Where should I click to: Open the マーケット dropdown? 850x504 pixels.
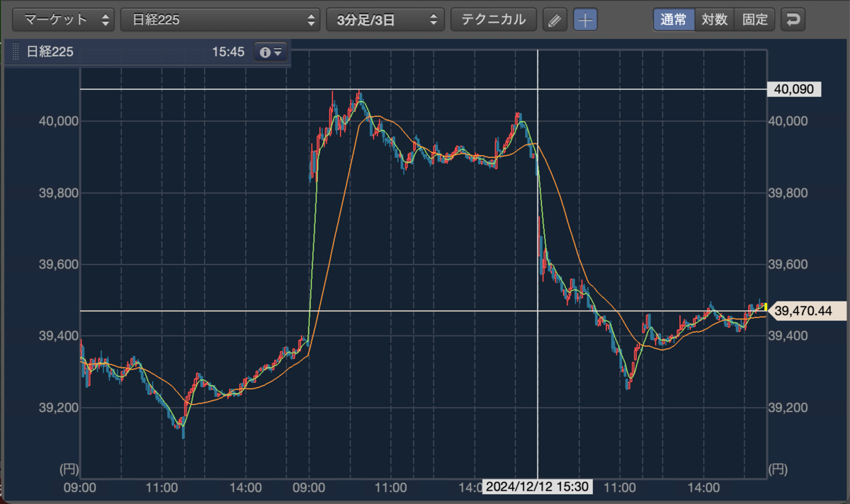[64, 20]
